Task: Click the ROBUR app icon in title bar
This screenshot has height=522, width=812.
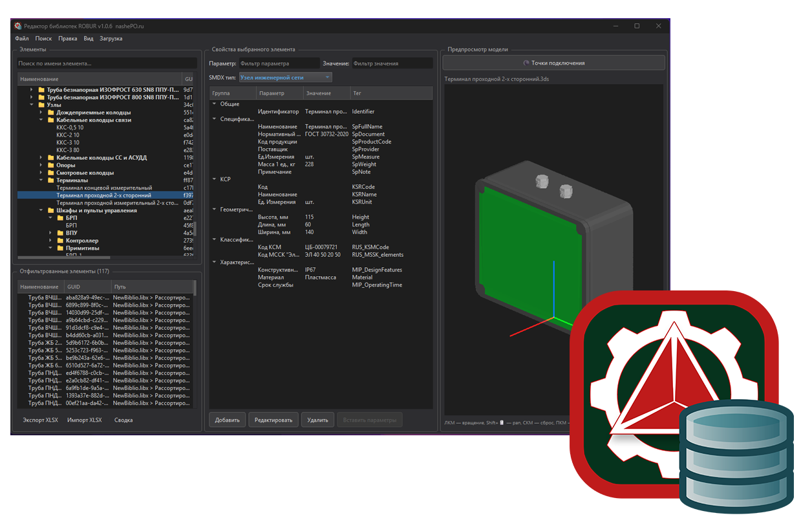Action: (18, 26)
